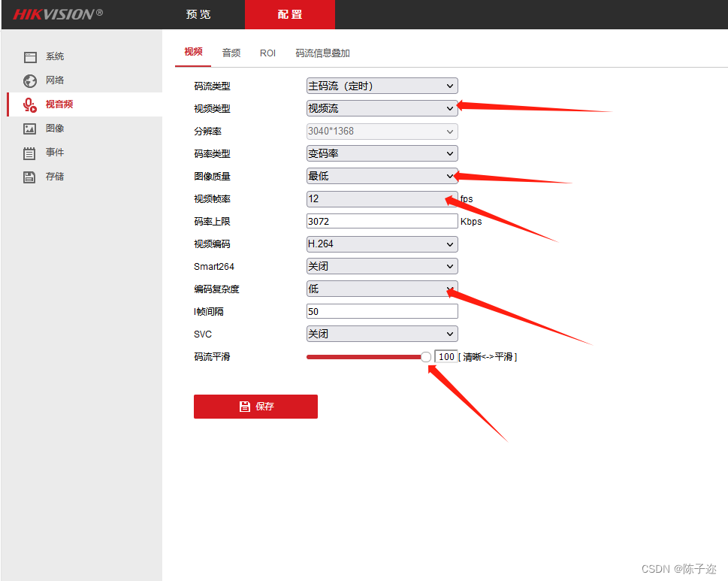The height and width of the screenshot is (581, 728).
Task: Click the 码流平滑 value box showing 100
Action: (446, 357)
